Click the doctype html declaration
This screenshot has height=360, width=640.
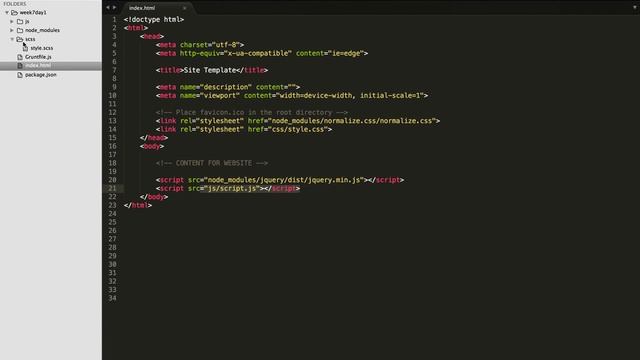154,19
